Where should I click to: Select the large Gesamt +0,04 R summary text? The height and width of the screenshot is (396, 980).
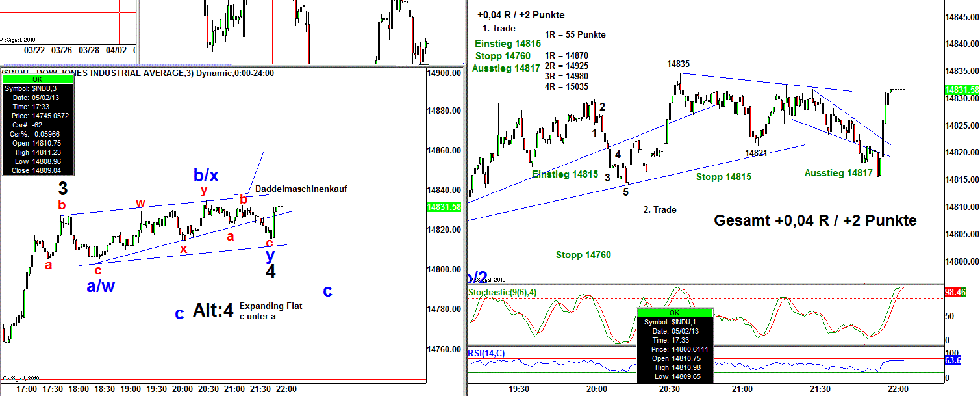[815, 220]
